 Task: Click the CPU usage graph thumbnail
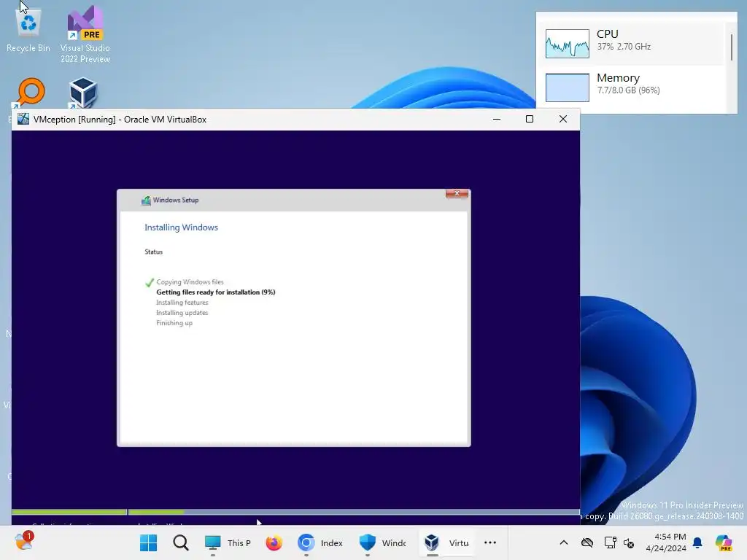567,43
